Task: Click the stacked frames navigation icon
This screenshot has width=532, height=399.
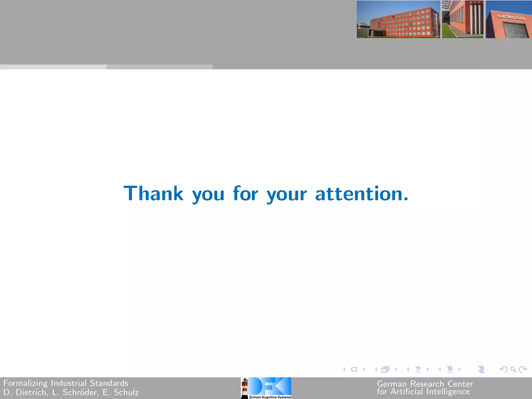Action: [x=385, y=369]
